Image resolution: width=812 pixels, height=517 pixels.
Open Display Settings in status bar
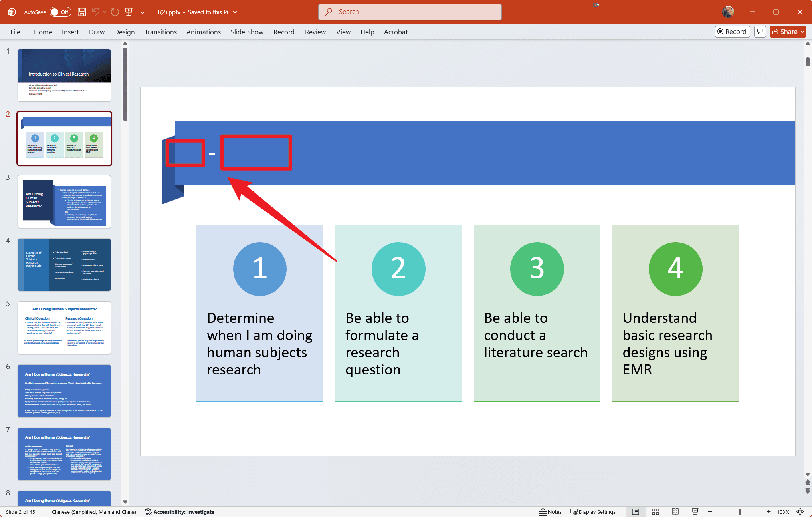[x=593, y=512]
